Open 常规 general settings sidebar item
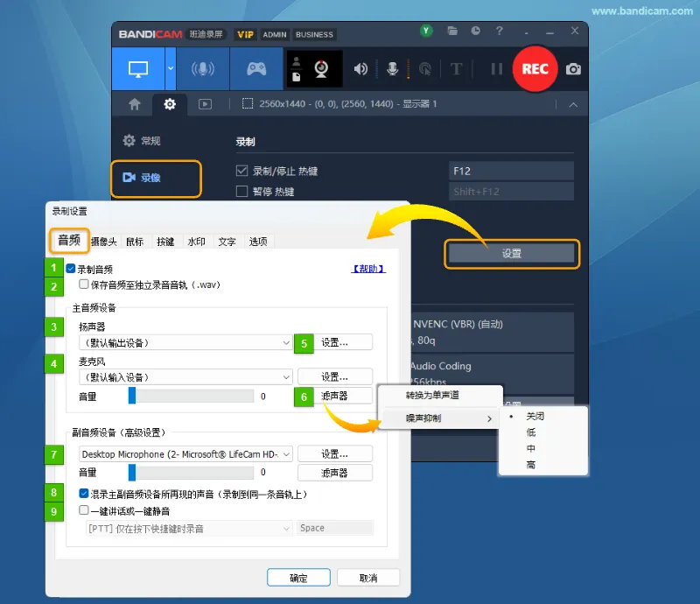The image size is (700, 604). pyautogui.click(x=142, y=141)
